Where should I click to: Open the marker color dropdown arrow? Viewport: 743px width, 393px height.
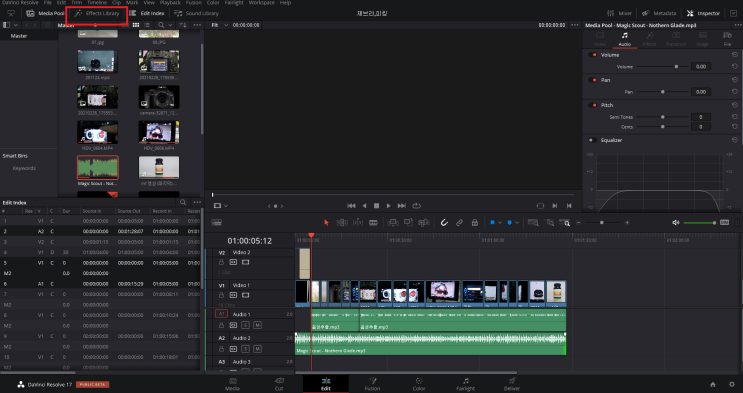tap(516, 222)
